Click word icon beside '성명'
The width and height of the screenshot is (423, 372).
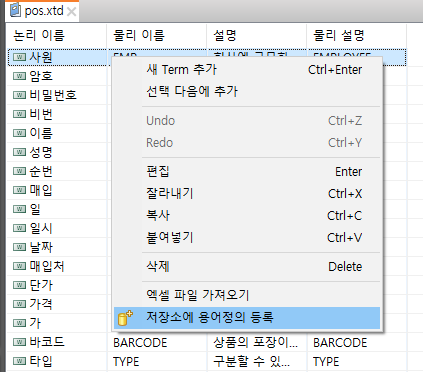(x=19, y=152)
